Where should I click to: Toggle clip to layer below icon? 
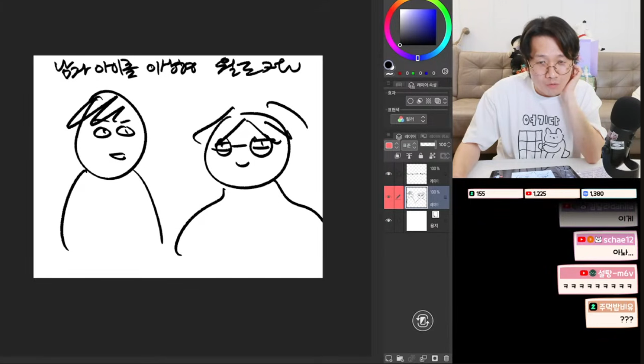pos(397,156)
